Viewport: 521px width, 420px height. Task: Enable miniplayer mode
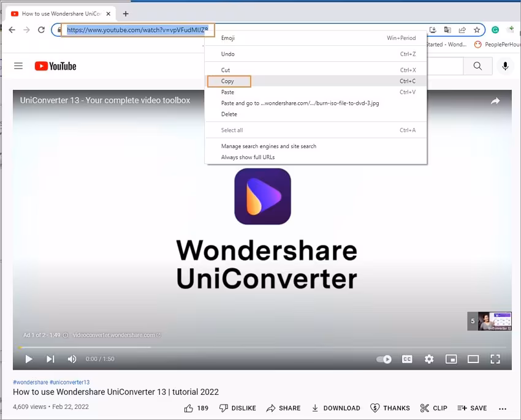[x=451, y=359]
